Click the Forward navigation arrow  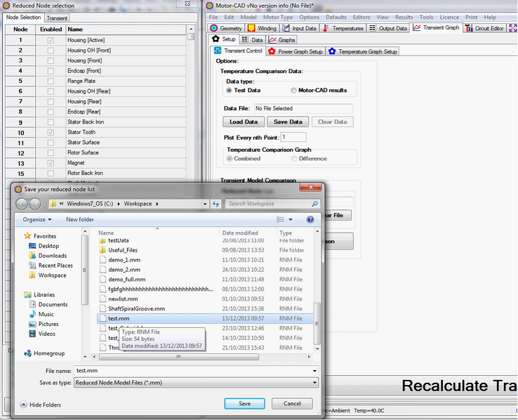35,204
